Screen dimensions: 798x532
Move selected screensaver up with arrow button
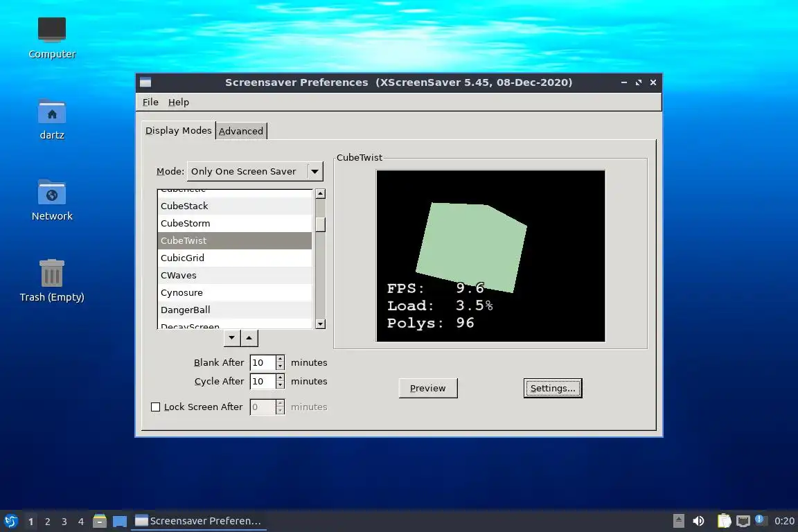[x=249, y=337]
